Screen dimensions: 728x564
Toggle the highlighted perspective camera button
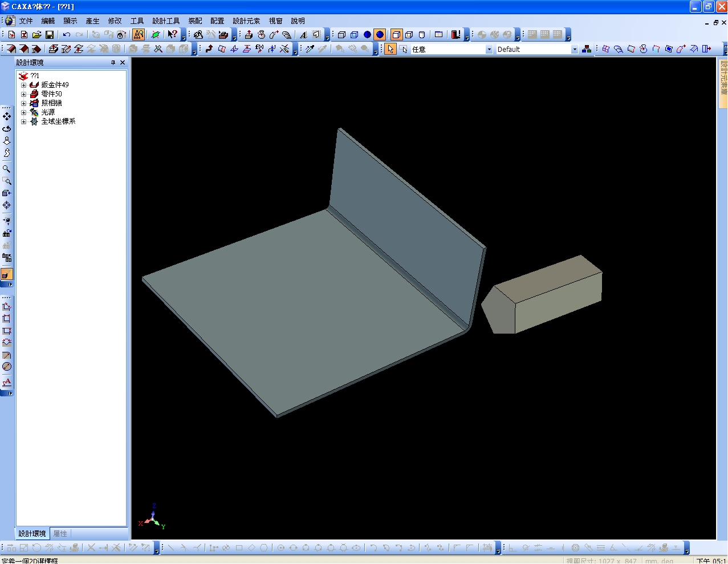[7, 274]
